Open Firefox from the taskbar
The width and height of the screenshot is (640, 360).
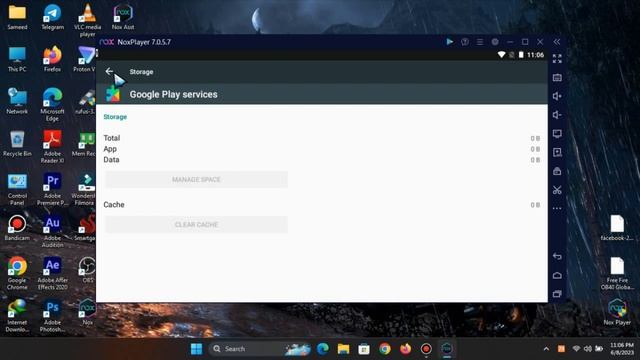(x=405, y=349)
